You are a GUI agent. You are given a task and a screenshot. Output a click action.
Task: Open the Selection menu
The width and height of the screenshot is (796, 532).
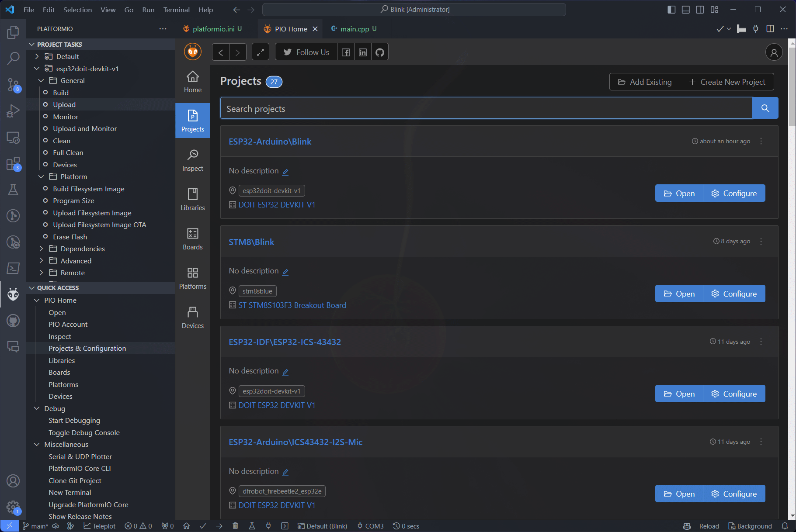(77, 10)
